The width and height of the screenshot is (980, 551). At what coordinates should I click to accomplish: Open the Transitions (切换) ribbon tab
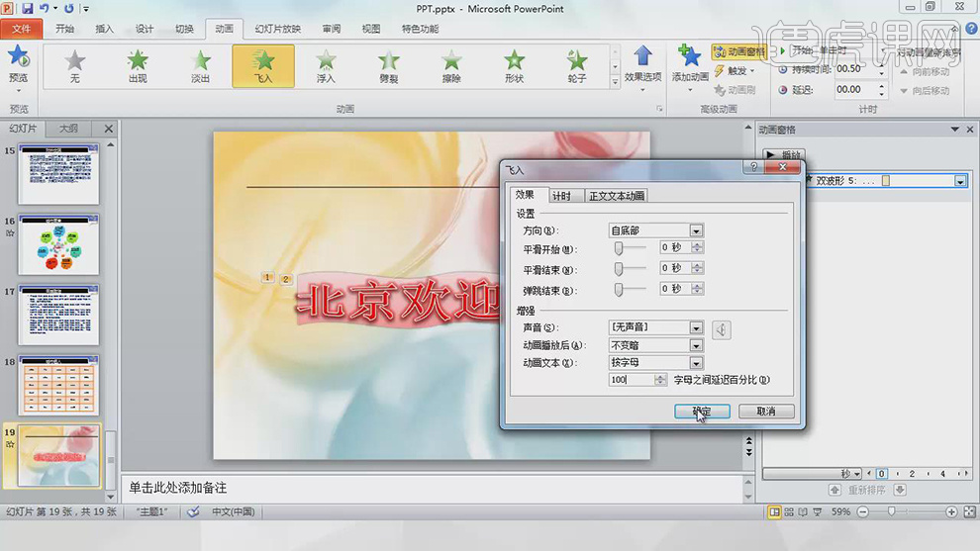click(x=184, y=29)
